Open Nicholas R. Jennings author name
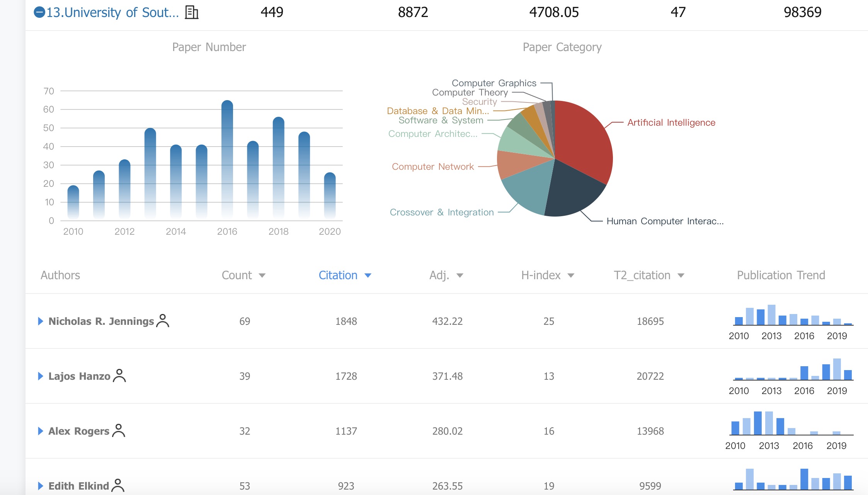The height and width of the screenshot is (495, 868). (x=101, y=321)
